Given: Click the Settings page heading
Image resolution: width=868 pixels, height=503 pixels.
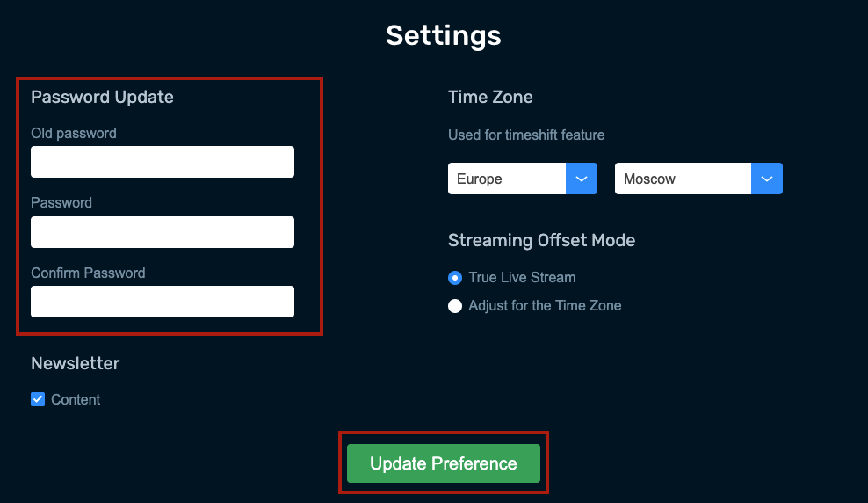Looking at the screenshot, I should (x=444, y=35).
